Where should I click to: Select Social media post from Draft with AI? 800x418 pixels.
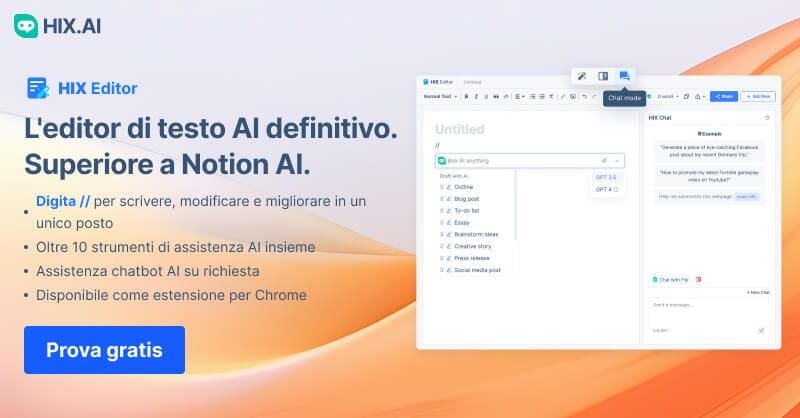(x=476, y=270)
